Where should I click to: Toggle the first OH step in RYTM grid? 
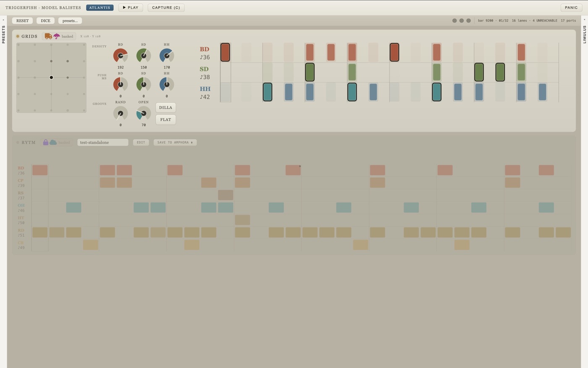pyautogui.click(x=73, y=207)
